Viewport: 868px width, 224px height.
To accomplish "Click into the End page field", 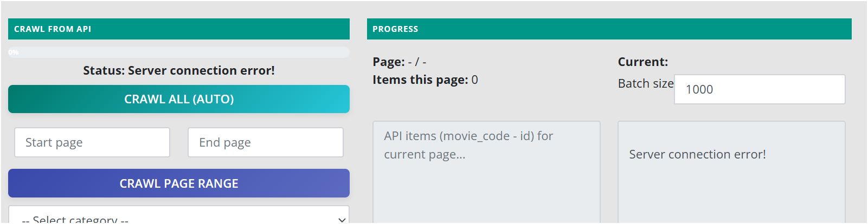I will coord(266,142).
